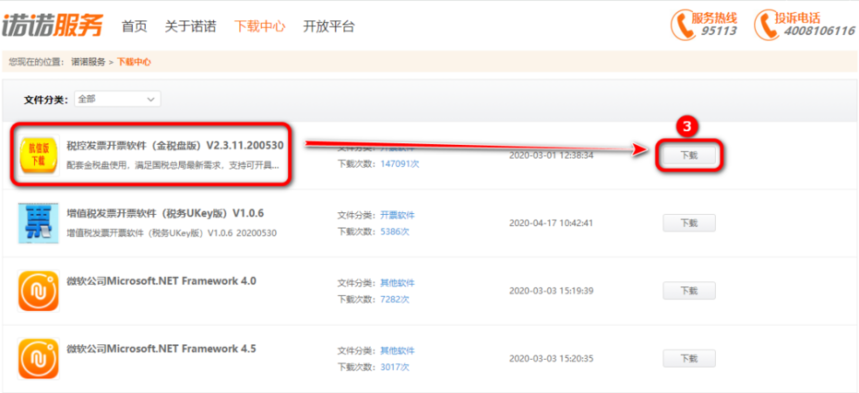Open the 开放平台 nav item
The height and width of the screenshot is (393, 859).
click(x=329, y=26)
